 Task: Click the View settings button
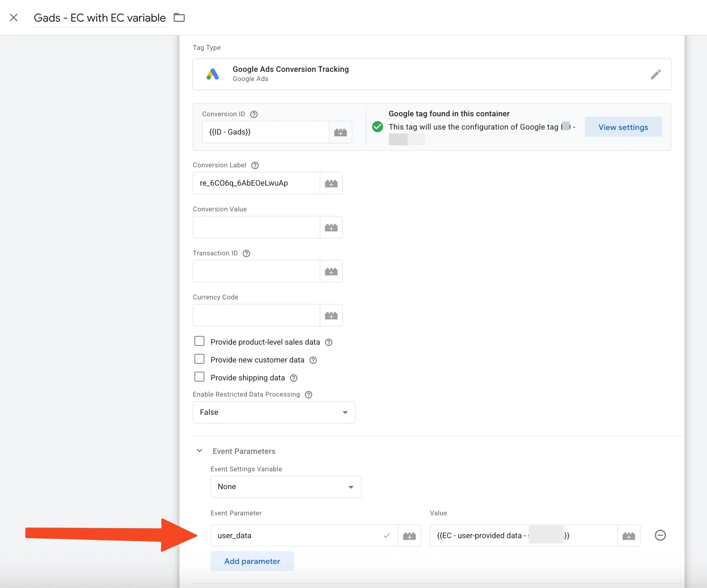[x=623, y=127]
